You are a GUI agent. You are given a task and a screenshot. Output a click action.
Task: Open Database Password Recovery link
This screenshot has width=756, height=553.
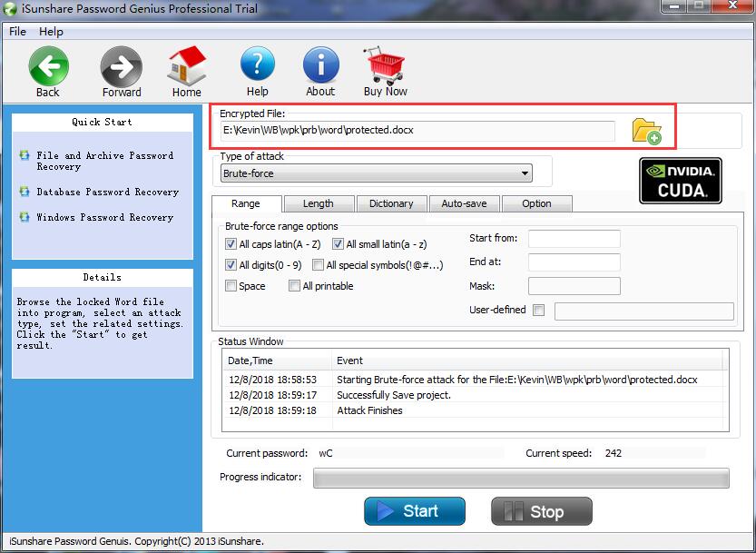pyautogui.click(x=107, y=192)
